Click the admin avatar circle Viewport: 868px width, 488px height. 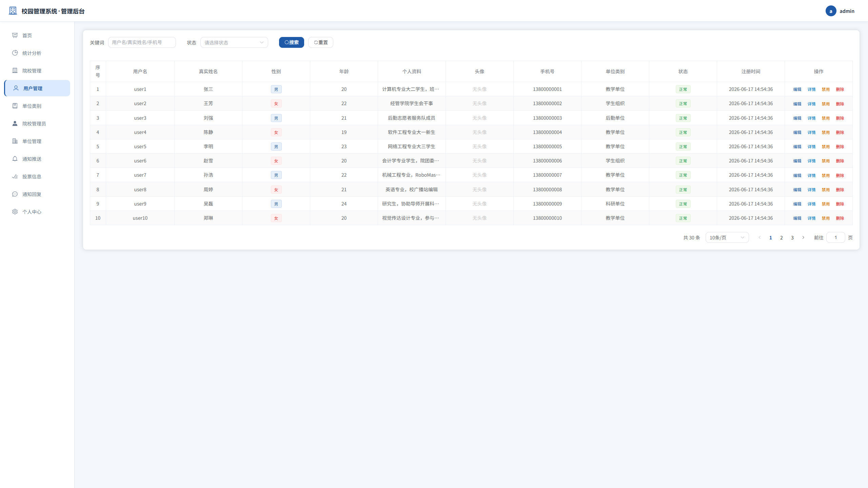[831, 11]
